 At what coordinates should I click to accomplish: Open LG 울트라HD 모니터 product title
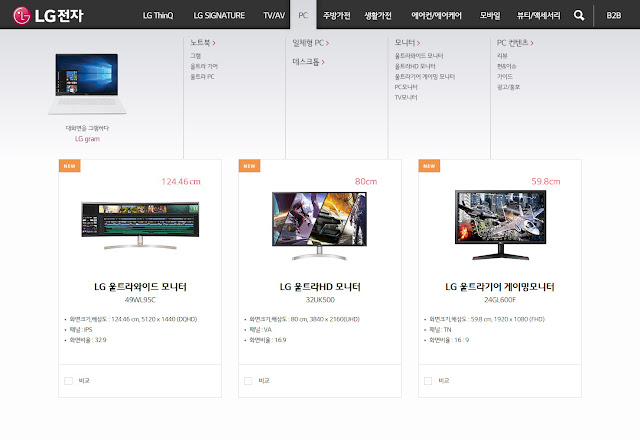click(320, 287)
